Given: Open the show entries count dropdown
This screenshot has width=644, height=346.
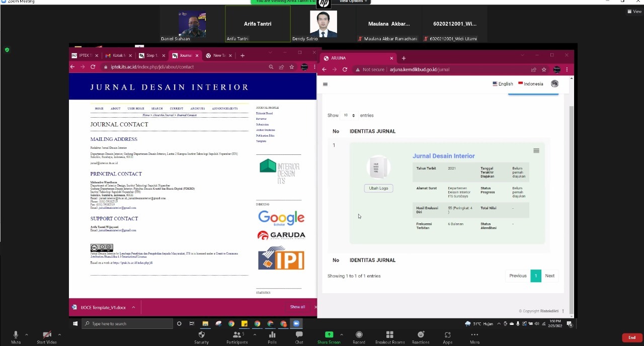Looking at the screenshot, I should [349, 115].
